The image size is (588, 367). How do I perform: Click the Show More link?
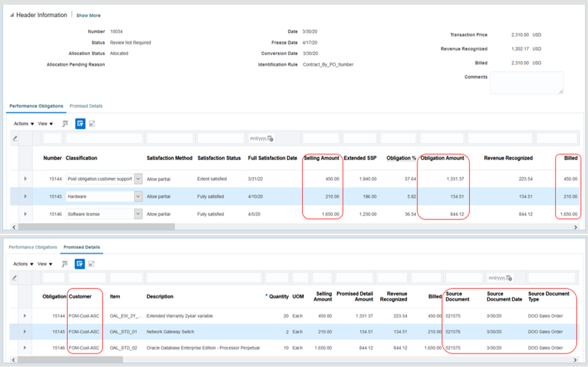click(x=88, y=15)
